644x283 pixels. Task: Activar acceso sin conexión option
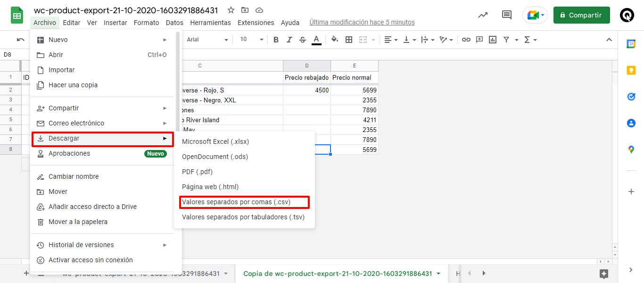click(x=91, y=260)
